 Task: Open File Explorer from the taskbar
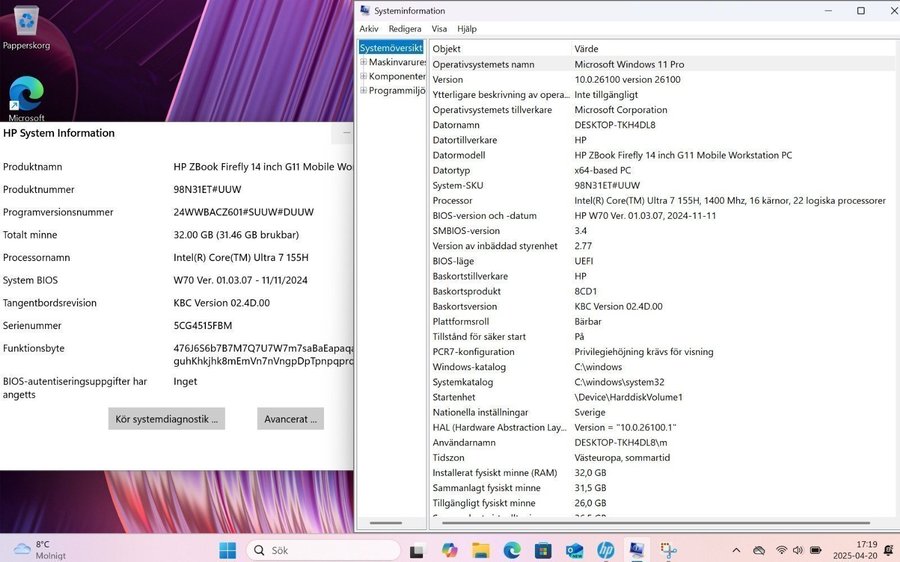click(480, 550)
